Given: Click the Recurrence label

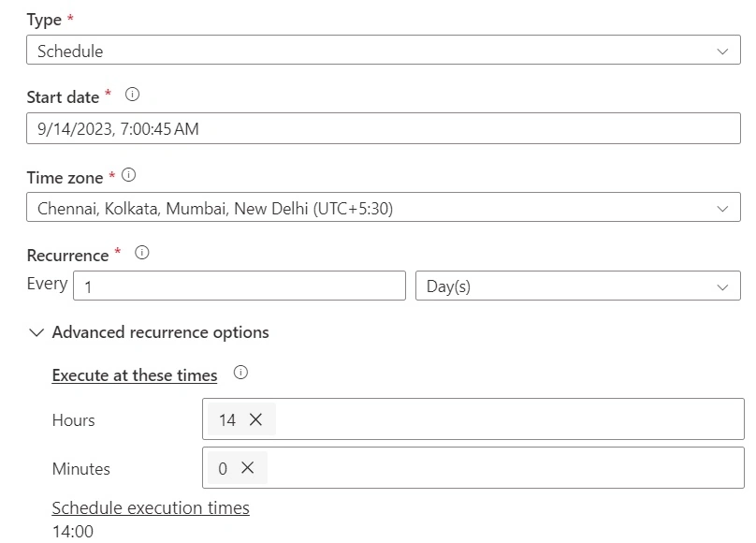Looking at the screenshot, I should tap(68, 255).
